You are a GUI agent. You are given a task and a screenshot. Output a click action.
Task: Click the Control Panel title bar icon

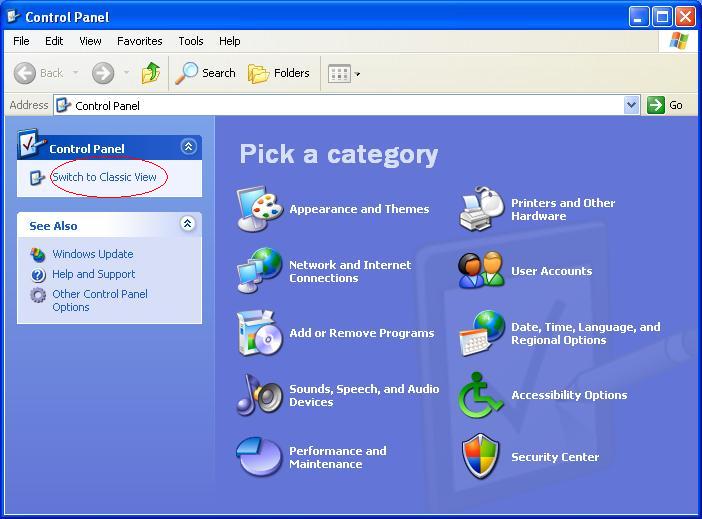coord(14,17)
